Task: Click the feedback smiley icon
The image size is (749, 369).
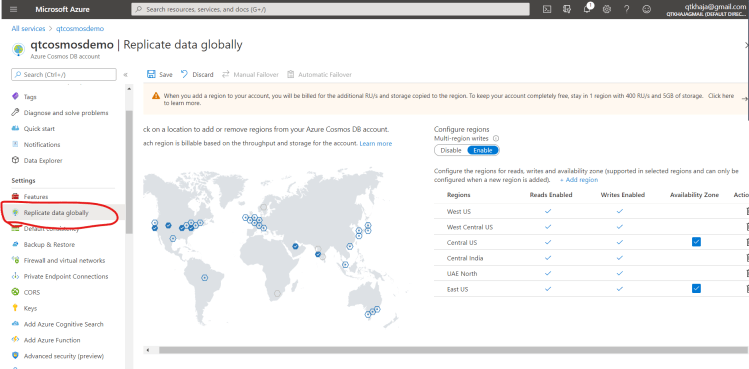Action: 646,9
